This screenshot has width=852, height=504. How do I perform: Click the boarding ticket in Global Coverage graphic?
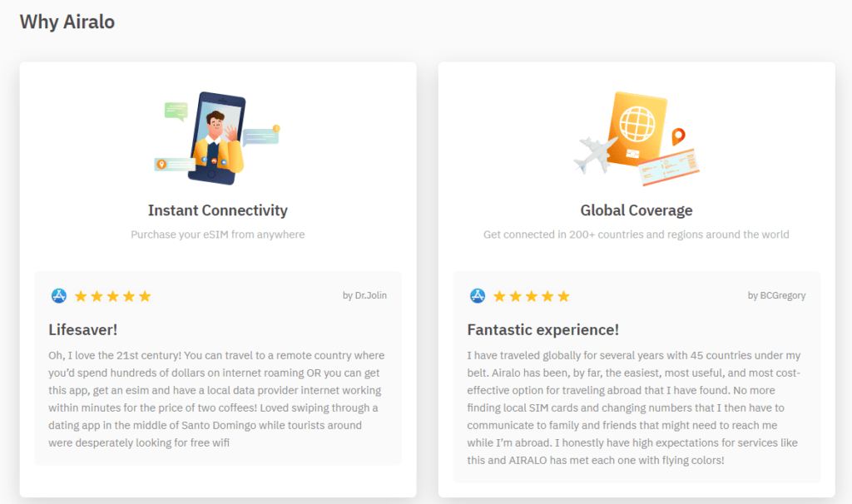tap(668, 169)
